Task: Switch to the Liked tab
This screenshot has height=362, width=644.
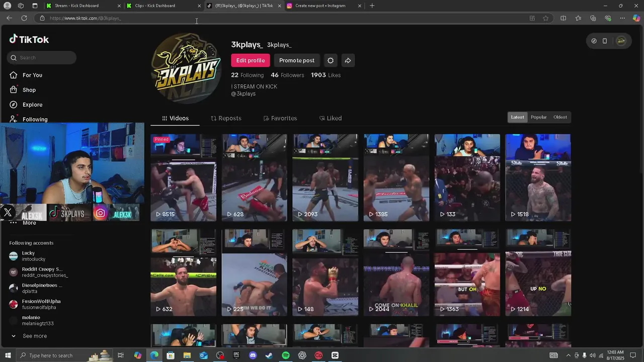Action: click(x=331, y=118)
